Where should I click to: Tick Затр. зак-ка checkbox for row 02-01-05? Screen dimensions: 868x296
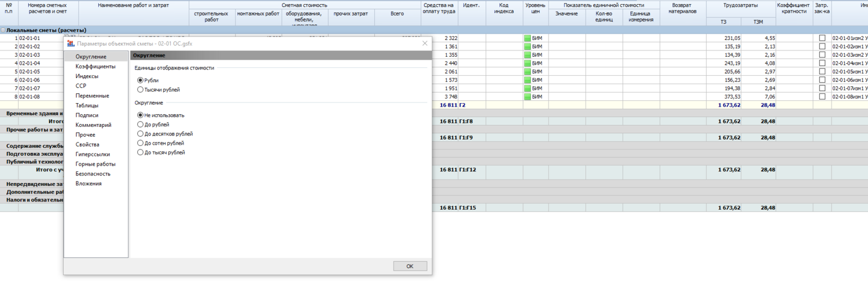tap(822, 71)
